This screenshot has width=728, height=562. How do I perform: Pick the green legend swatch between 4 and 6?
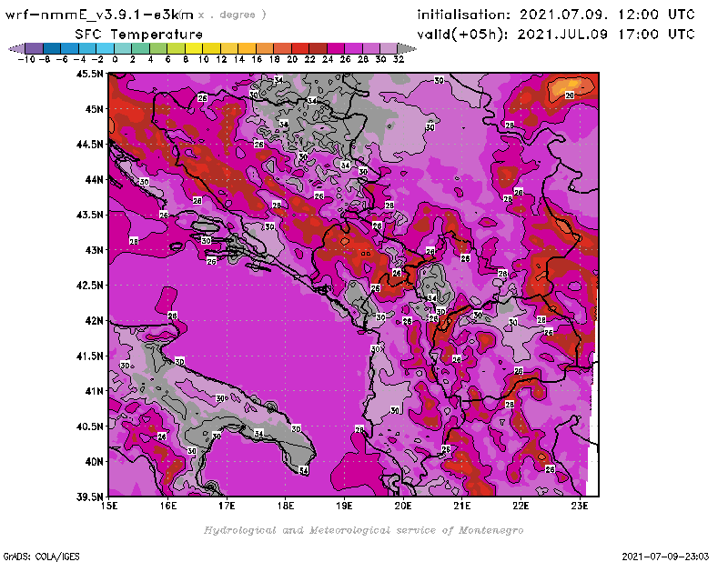158,48
